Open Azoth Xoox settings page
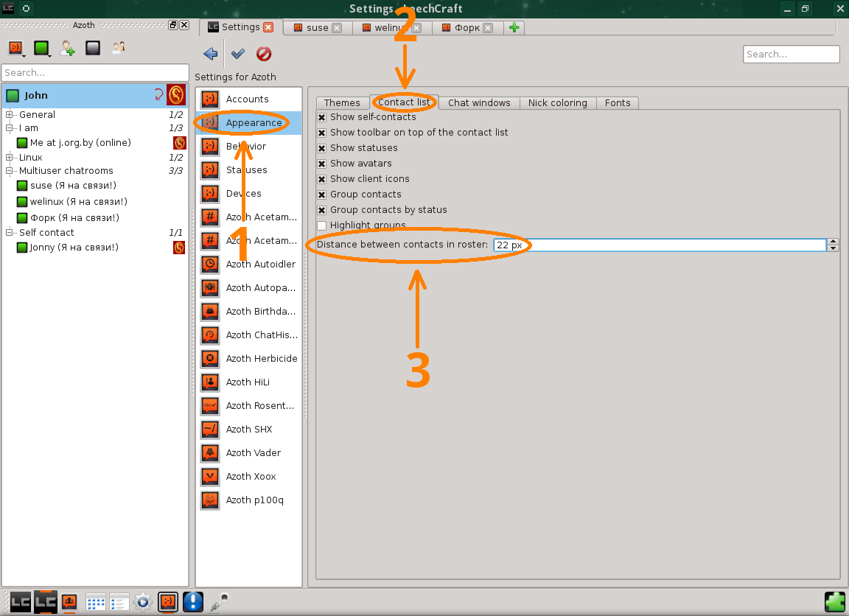The width and height of the screenshot is (849, 616). (x=248, y=476)
